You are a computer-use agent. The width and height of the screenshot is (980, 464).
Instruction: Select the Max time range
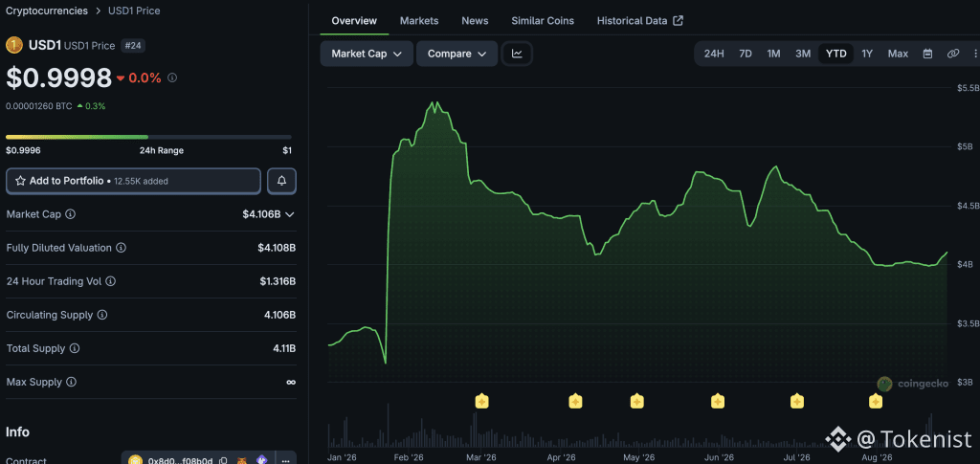click(898, 54)
